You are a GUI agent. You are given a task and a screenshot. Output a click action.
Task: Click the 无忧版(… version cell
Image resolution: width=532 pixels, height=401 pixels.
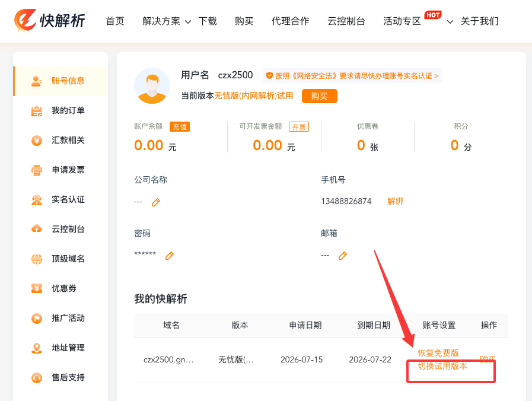pyautogui.click(x=236, y=359)
